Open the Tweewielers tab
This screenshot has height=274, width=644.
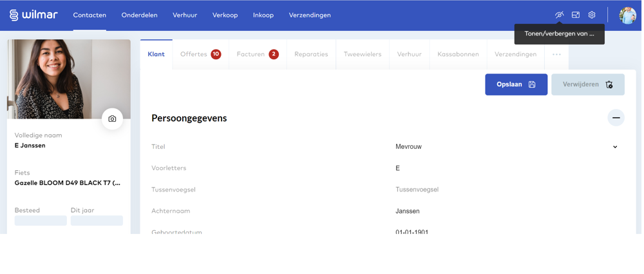[x=362, y=54]
